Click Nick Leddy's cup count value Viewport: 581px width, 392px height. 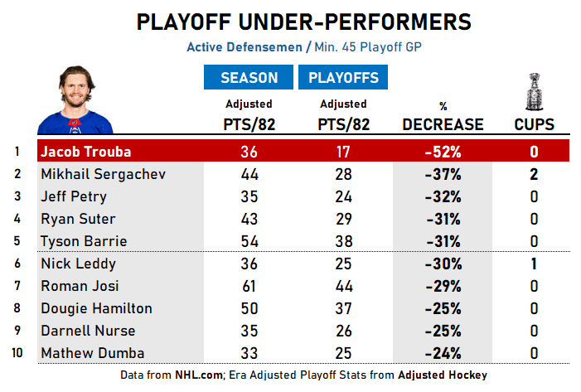tap(534, 264)
